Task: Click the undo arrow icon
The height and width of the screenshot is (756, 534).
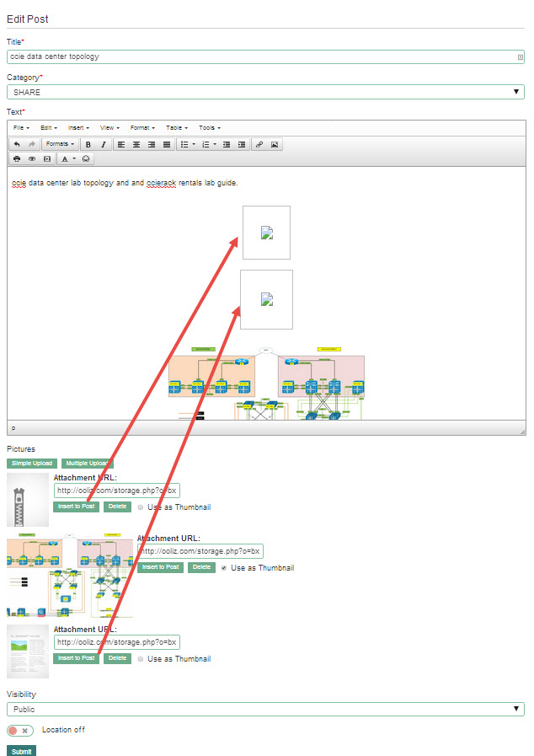Action: pyautogui.click(x=17, y=144)
